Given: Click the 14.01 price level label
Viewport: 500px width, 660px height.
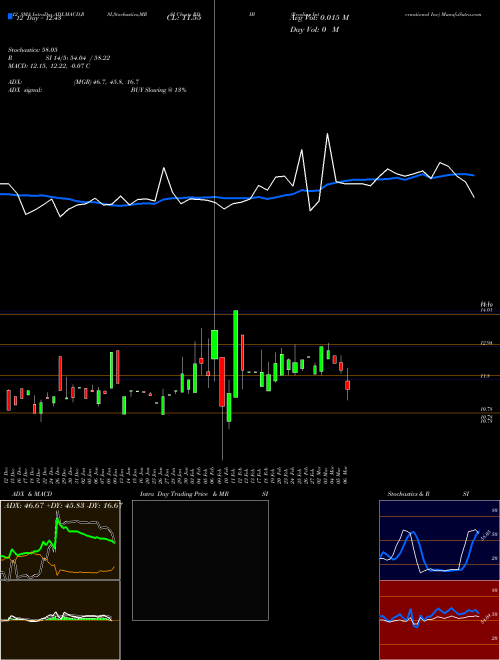Looking at the screenshot, I should pyautogui.click(x=486, y=310).
